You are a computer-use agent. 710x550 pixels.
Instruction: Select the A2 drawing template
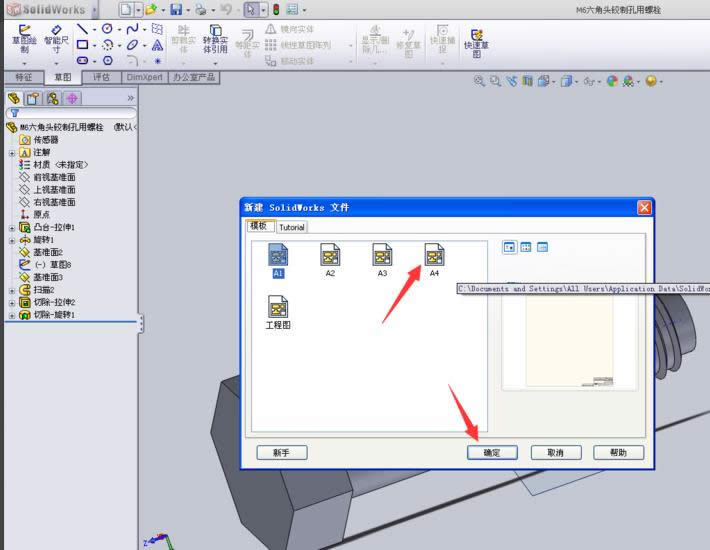[x=330, y=261]
